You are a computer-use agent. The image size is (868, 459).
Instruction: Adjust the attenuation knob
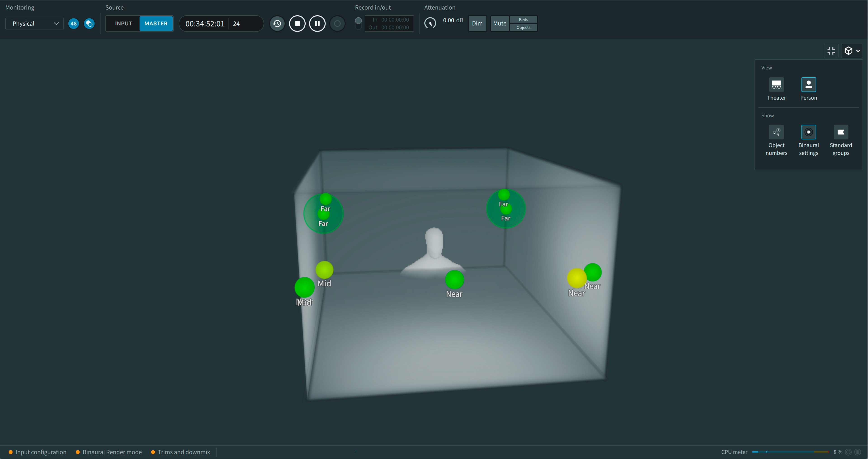(x=430, y=23)
